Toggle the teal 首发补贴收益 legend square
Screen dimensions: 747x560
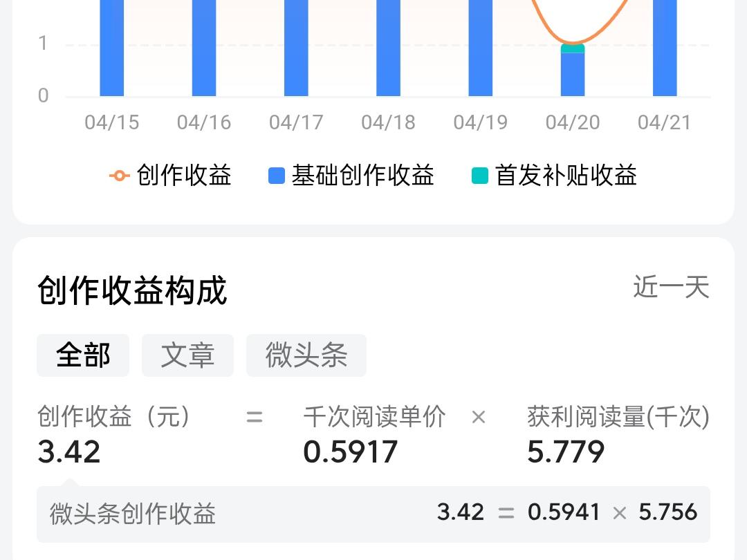click(480, 176)
